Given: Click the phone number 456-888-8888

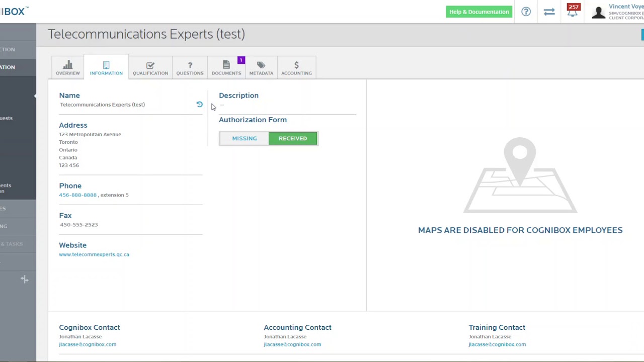Looking at the screenshot, I should (x=77, y=195).
